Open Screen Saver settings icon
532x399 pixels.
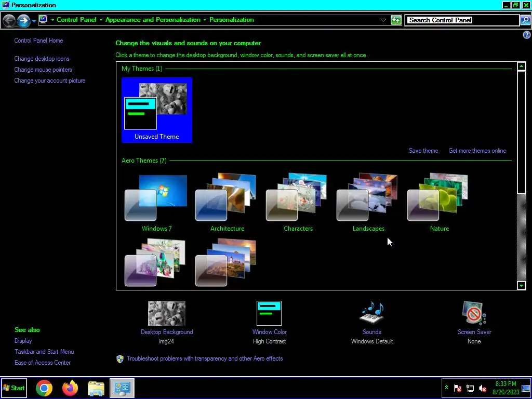(x=474, y=313)
